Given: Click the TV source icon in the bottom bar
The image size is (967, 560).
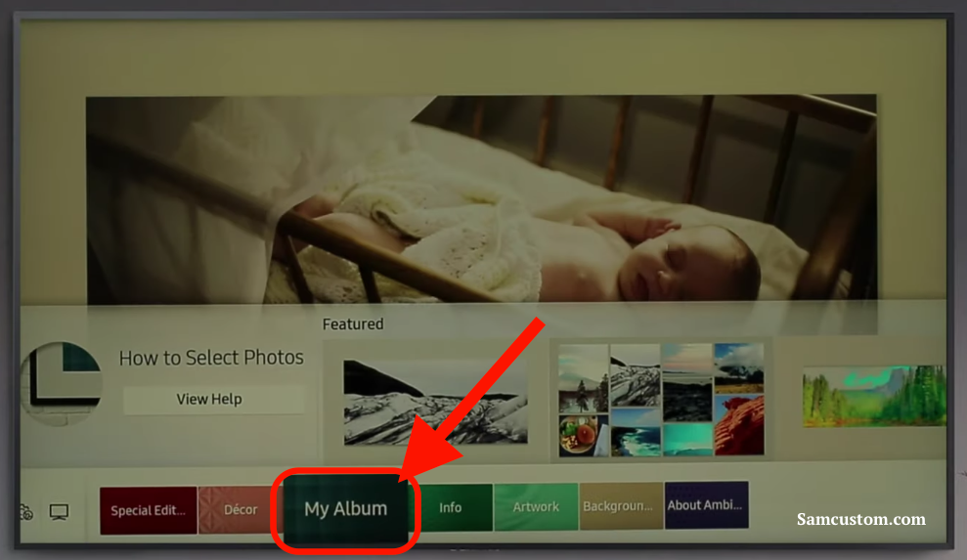Looking at the screenshot, I should (60, 512).
